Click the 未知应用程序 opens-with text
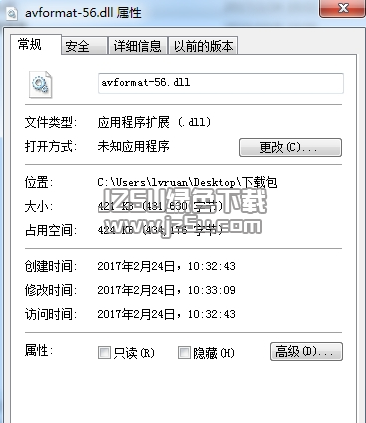 click(133, 146)
